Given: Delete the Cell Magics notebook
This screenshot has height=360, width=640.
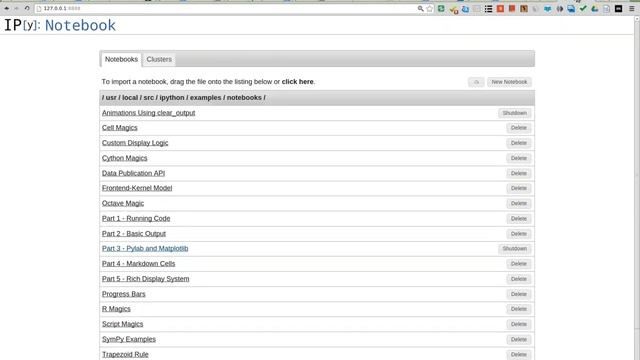Looking at the screenshot, I should (x=519, y=128).
